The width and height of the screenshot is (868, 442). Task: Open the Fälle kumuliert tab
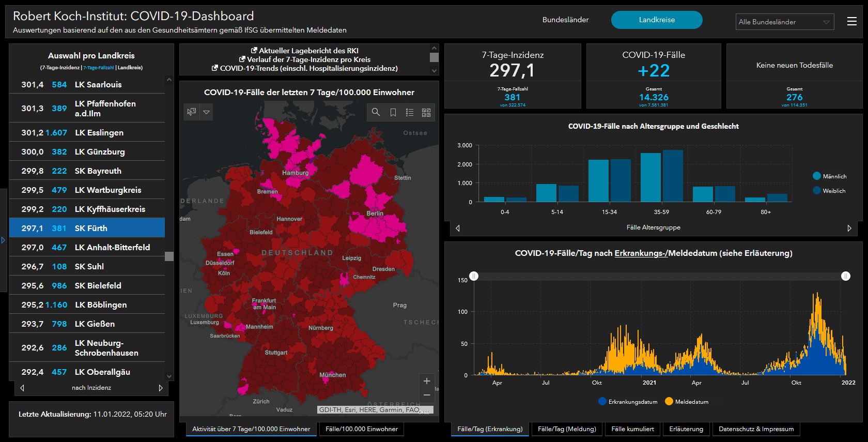[x=632, y=429]
